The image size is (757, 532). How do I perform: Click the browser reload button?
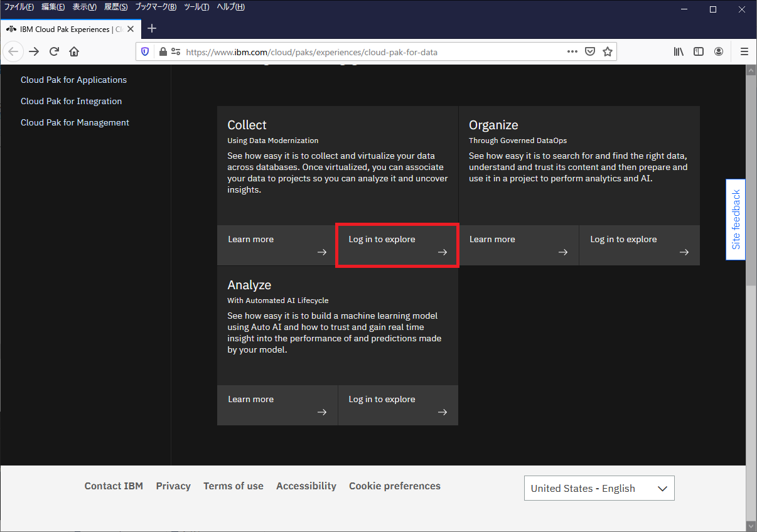(54, 52)
